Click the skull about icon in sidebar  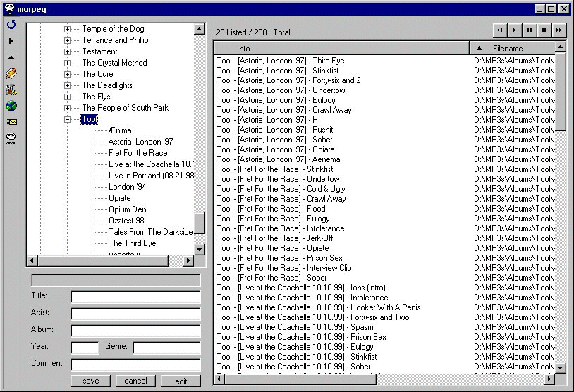click(x=11, y=138)
